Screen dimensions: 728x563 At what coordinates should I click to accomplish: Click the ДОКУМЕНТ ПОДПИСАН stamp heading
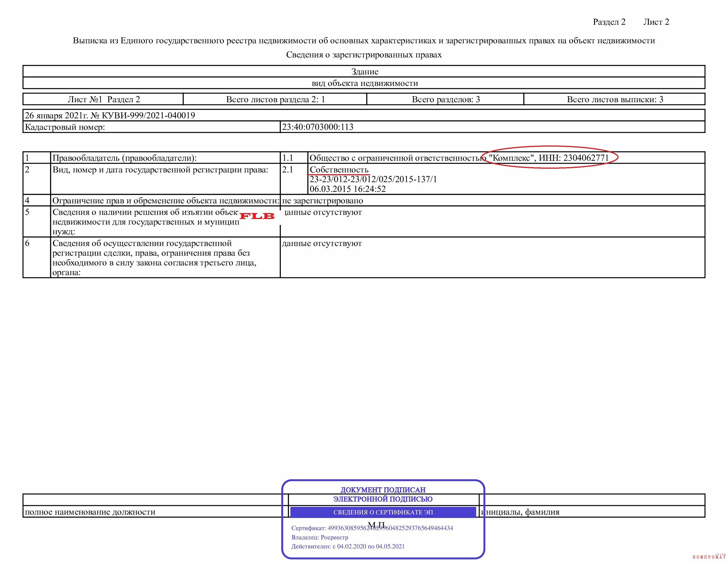[383, 490]
